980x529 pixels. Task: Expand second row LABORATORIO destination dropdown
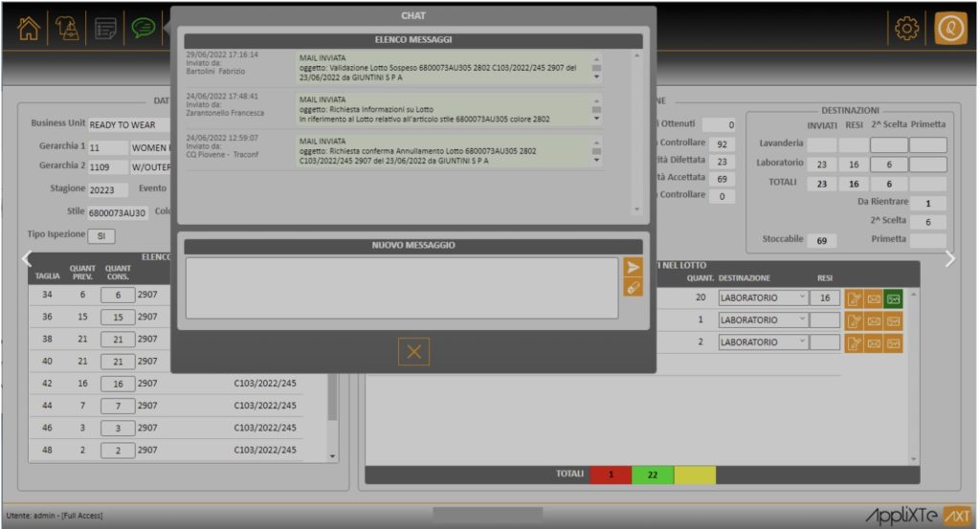click(801, 320)
